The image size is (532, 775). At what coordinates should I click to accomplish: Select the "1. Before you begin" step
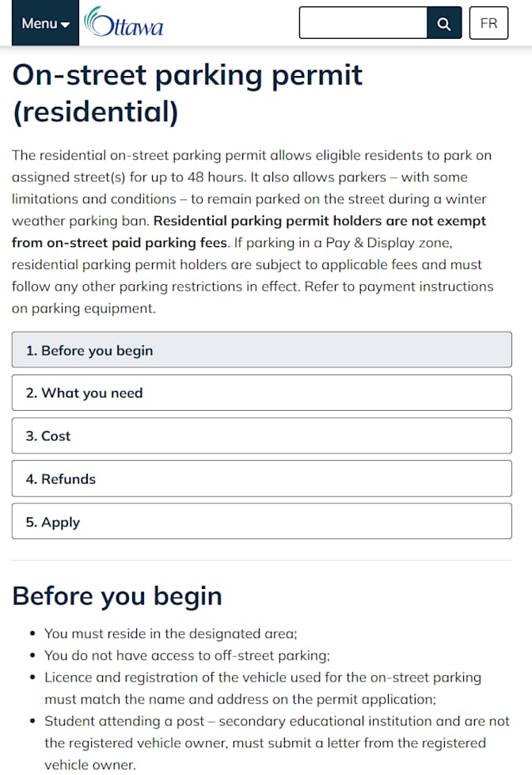point(261,349)
